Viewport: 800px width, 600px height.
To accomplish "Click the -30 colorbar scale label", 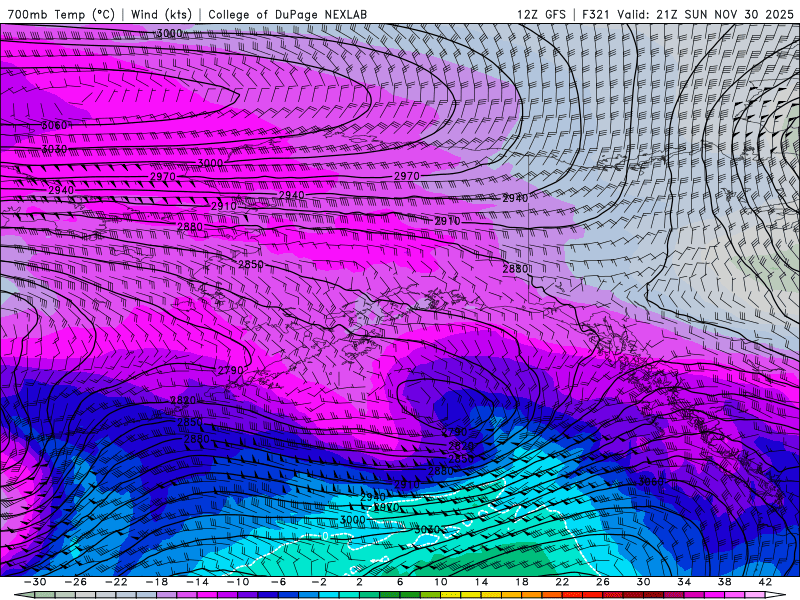I will (35, 582).
